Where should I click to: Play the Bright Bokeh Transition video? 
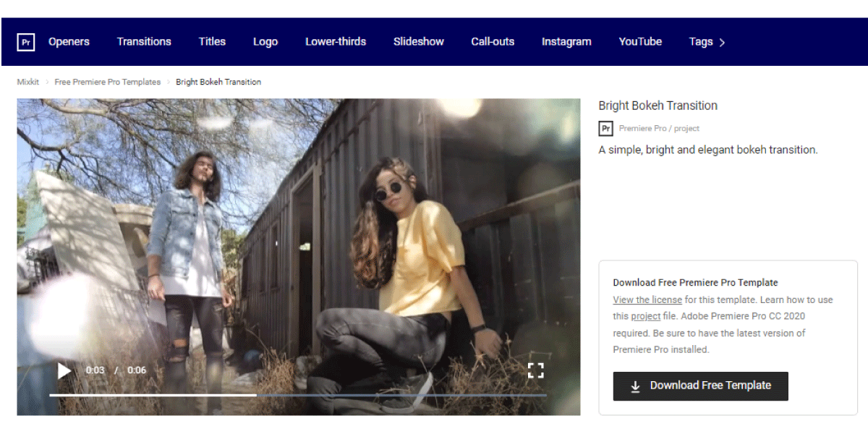64,371
